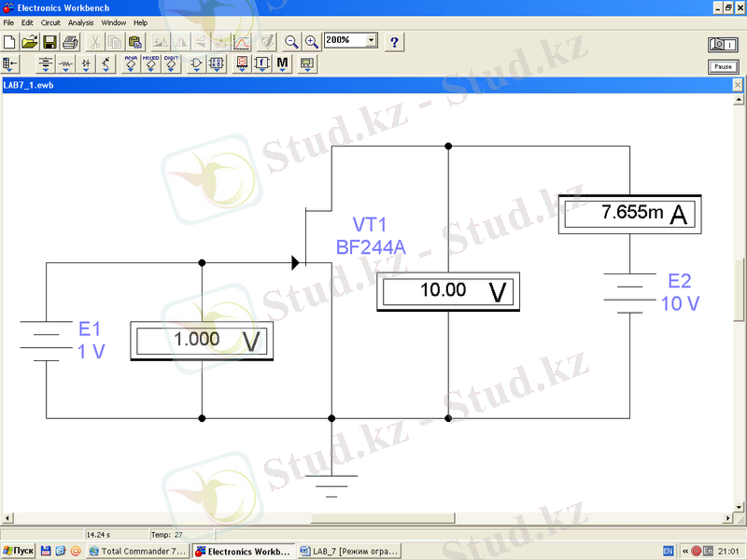The width and height of the screenshot is (747, 560).
Task: Open the Logic Gates parts bin
Action: pos(196,64)
